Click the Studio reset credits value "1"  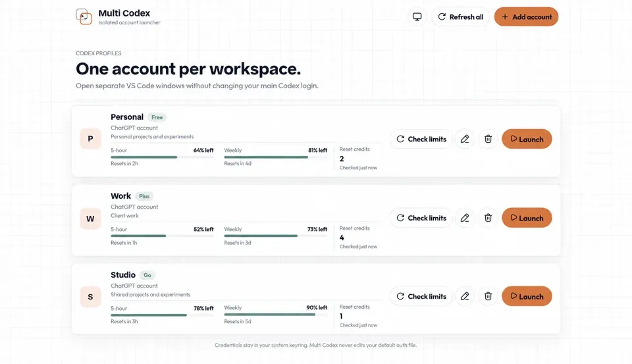341,317
